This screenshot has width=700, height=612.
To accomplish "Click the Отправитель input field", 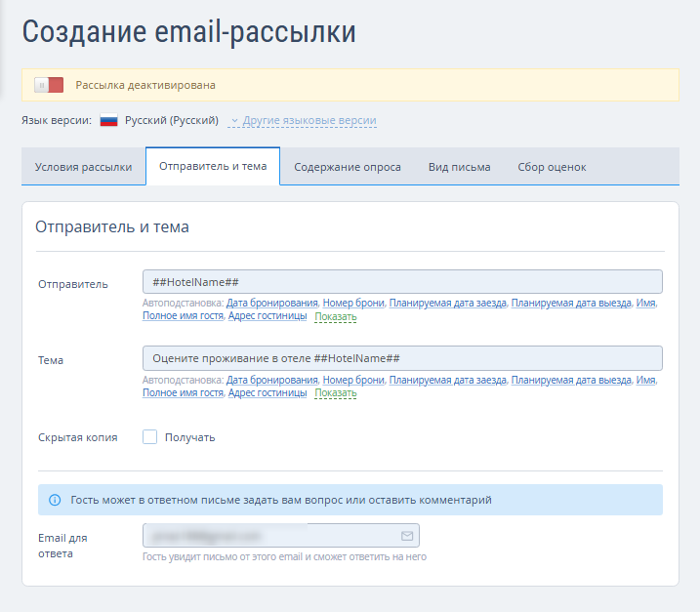I will [402, 282].
